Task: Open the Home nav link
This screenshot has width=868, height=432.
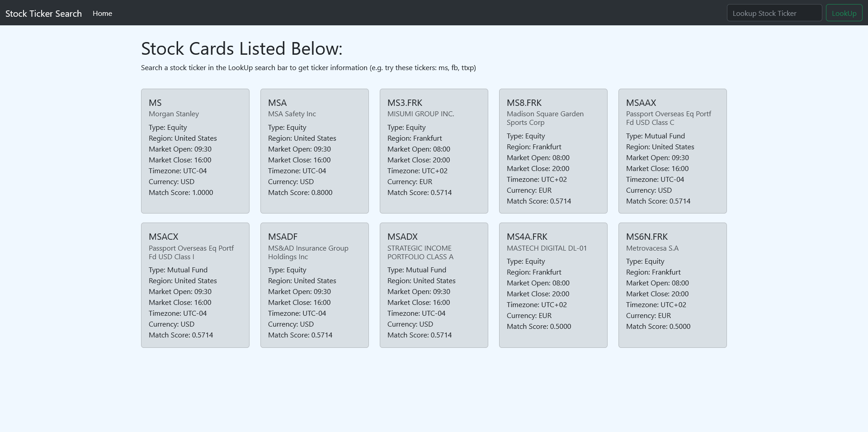Action: [102, 14]
